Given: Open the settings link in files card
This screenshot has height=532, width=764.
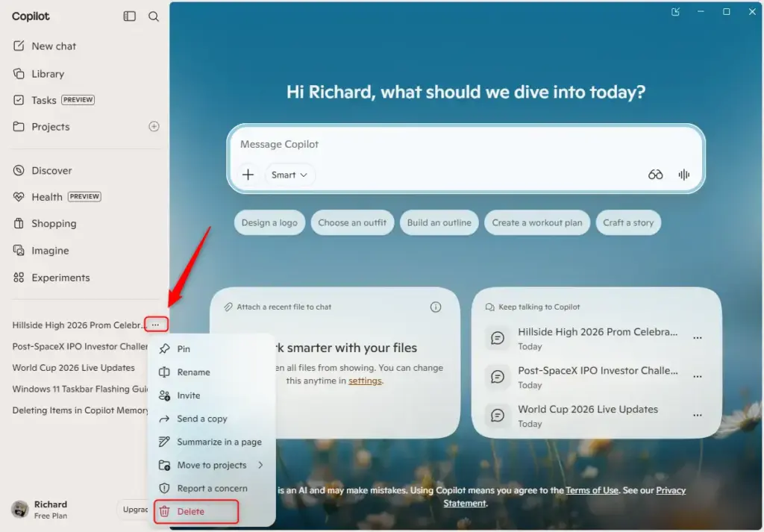Looking at the screenshot, I should pos(365,381).
